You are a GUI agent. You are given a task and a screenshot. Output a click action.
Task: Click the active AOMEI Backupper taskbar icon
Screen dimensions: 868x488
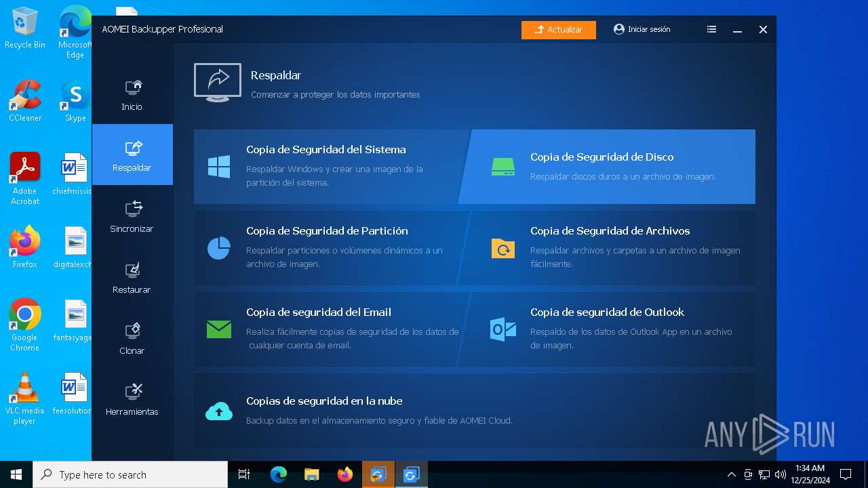click(x=411, y=474)
